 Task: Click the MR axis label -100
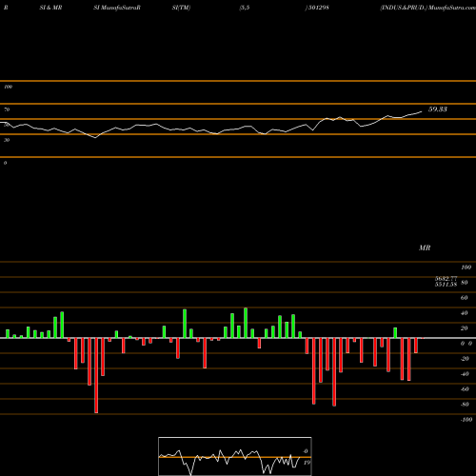pyautogui.click(x=466, y=420)
